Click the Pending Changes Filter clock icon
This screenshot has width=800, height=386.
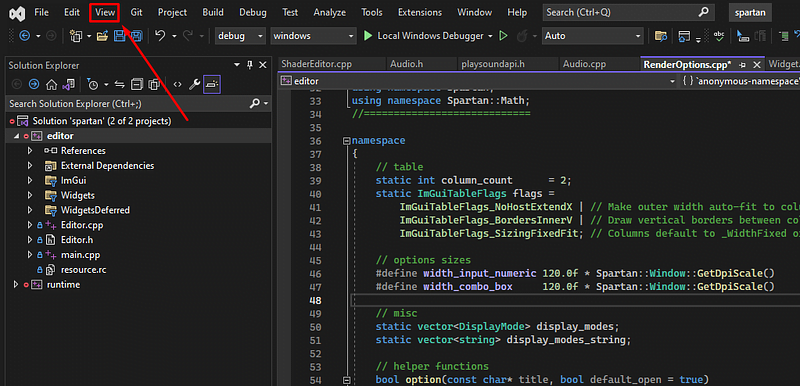pos(92,84)
